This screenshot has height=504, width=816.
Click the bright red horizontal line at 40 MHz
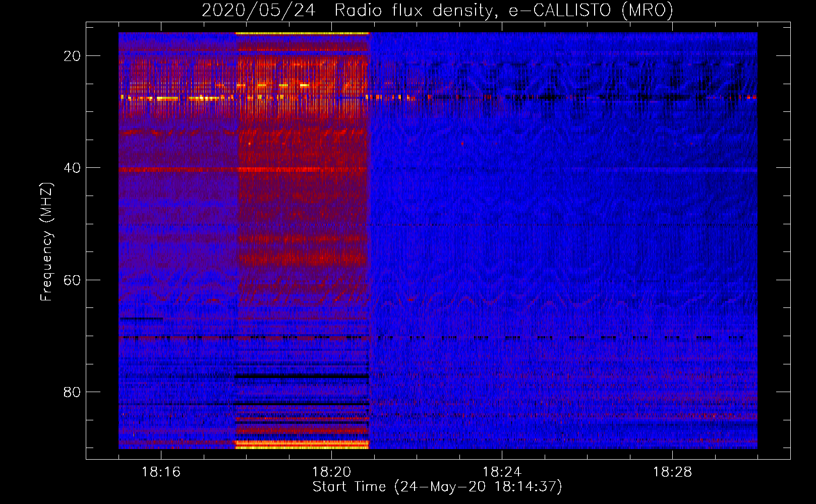(277, 170)
